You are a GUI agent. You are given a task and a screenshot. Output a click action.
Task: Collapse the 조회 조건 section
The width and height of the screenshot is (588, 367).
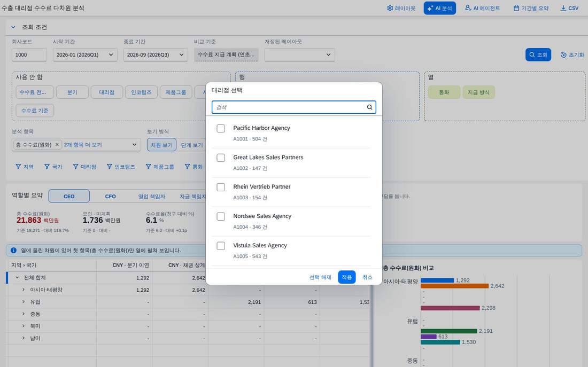click(x=13, y=27)
